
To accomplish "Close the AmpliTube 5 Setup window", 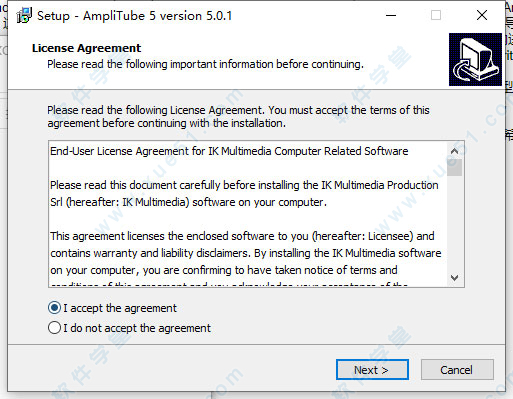I will pos(482,15).
